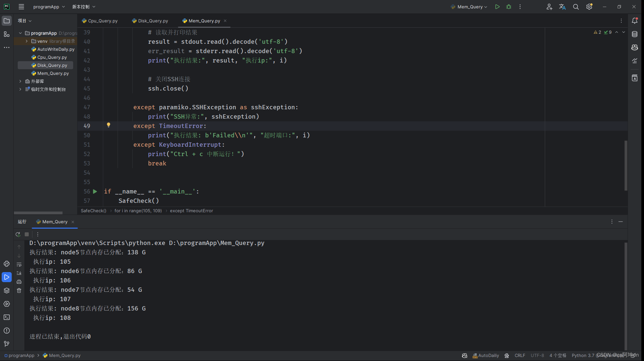
Task: Open the Terminal tool window
Action: pos(7,317)
